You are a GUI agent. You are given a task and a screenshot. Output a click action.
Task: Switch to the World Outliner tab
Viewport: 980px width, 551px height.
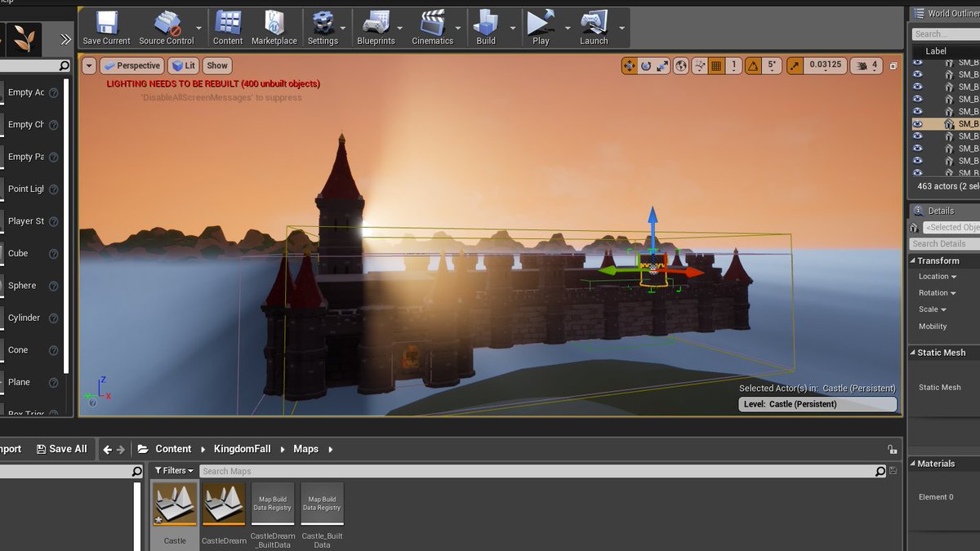(x=945, y=13)
